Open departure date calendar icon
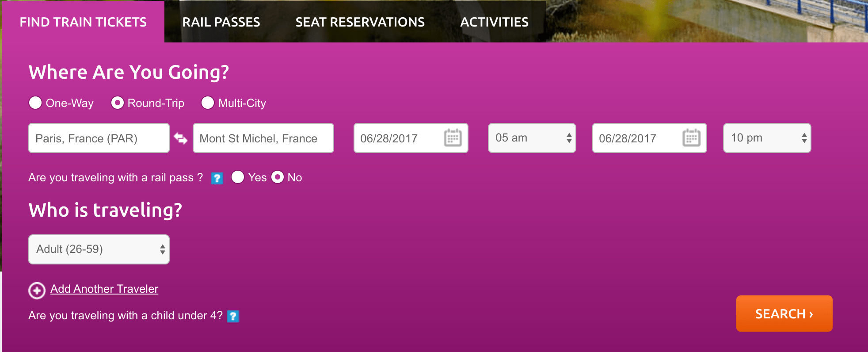 pyautogui.click(x=453, y=138)
